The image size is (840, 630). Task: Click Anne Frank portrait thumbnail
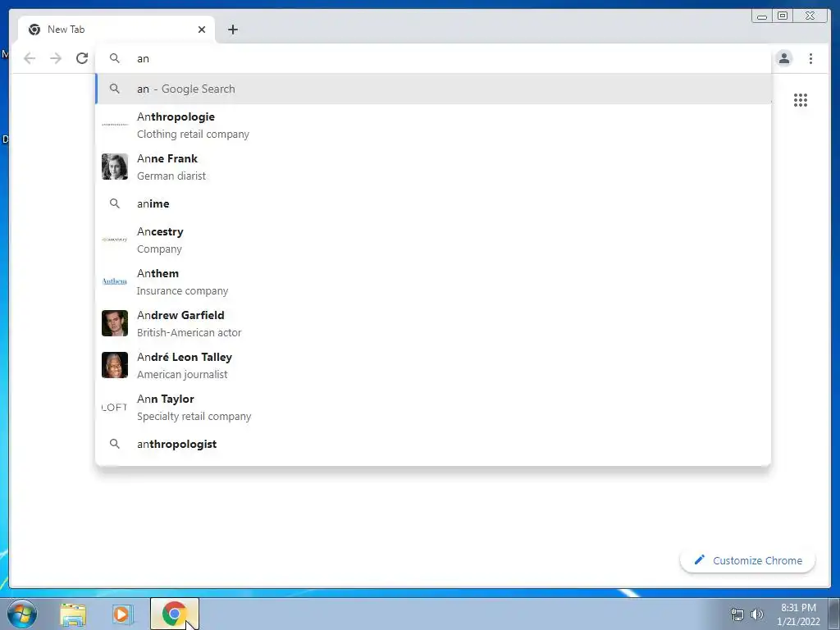click(x=115, y=167)
